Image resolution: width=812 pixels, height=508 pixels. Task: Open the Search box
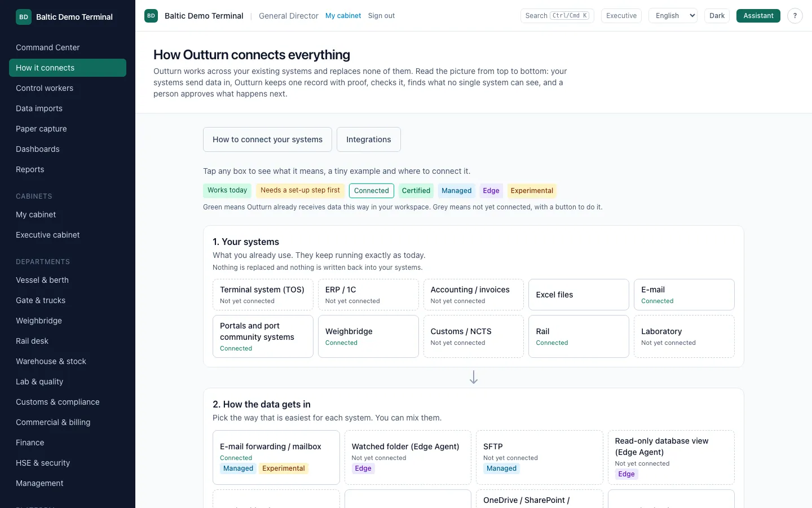557,16
